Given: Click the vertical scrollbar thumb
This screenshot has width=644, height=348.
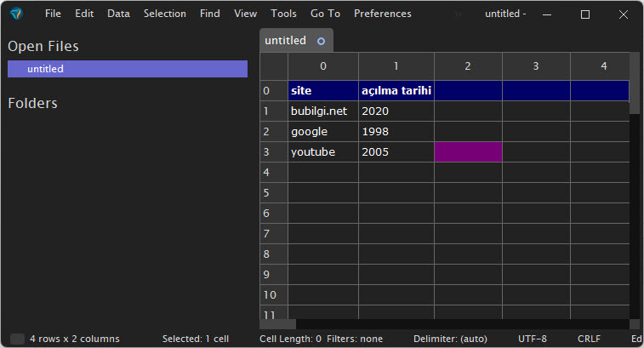Looking at the screenshot, I should coord(634,83).
